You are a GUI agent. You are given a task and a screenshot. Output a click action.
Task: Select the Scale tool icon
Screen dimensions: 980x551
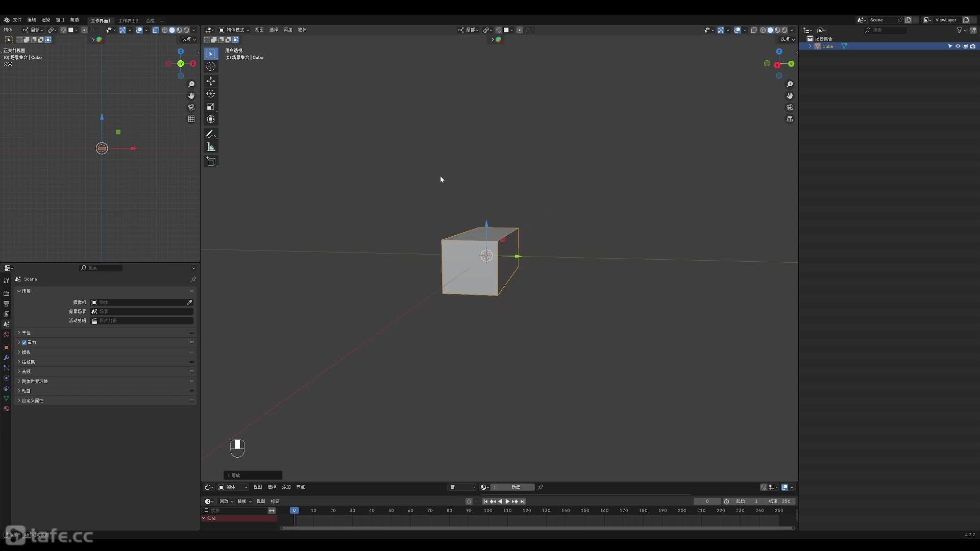click(x=211, y=107)
